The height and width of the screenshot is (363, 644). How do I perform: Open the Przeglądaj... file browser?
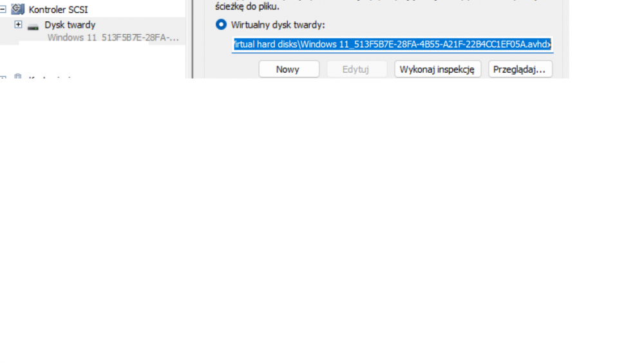click(520, 70)
